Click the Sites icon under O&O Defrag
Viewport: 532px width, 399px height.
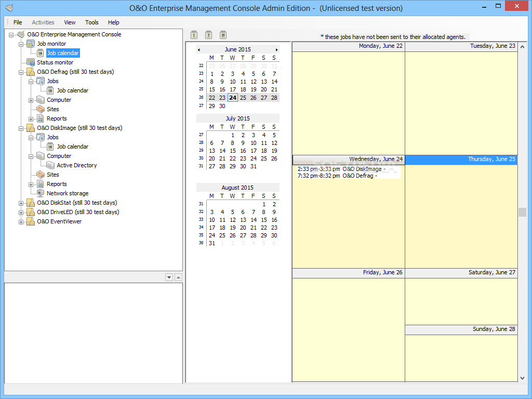pos(41,109)
